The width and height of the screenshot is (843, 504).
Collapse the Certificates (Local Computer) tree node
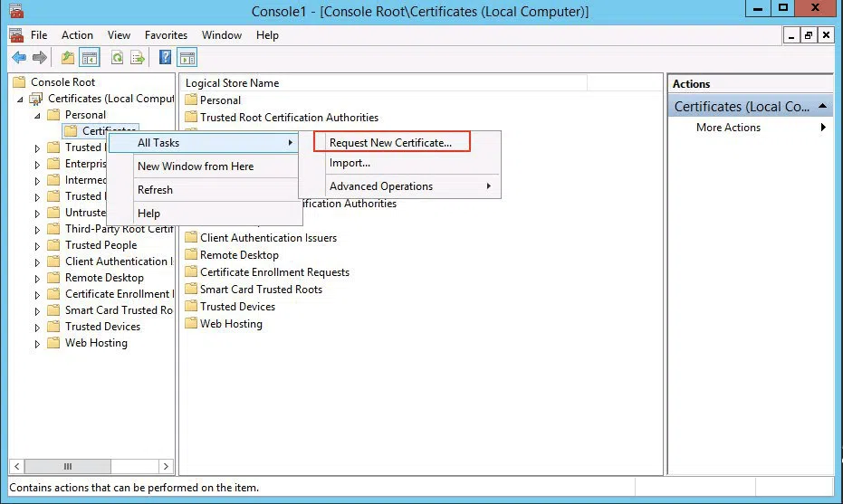21,99
